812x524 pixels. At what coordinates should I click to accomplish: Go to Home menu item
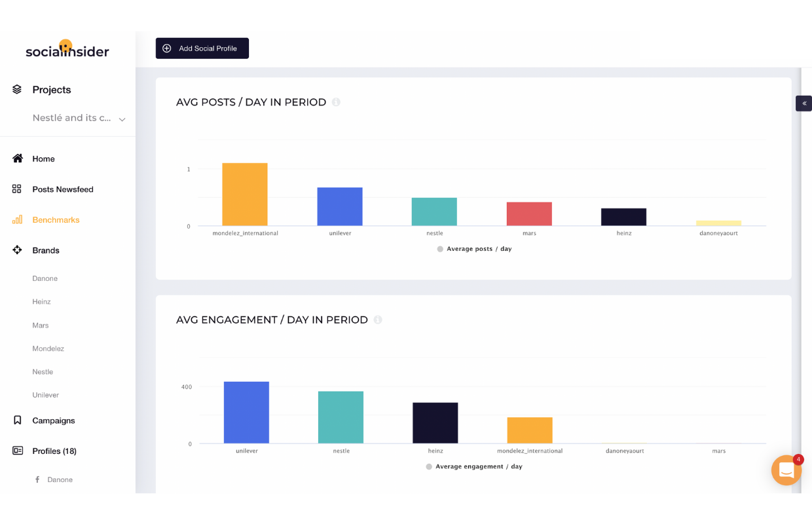(x=43, y=159)
